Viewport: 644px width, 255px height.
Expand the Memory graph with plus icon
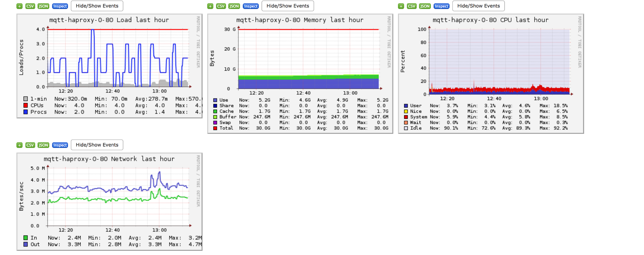[210, 6]
